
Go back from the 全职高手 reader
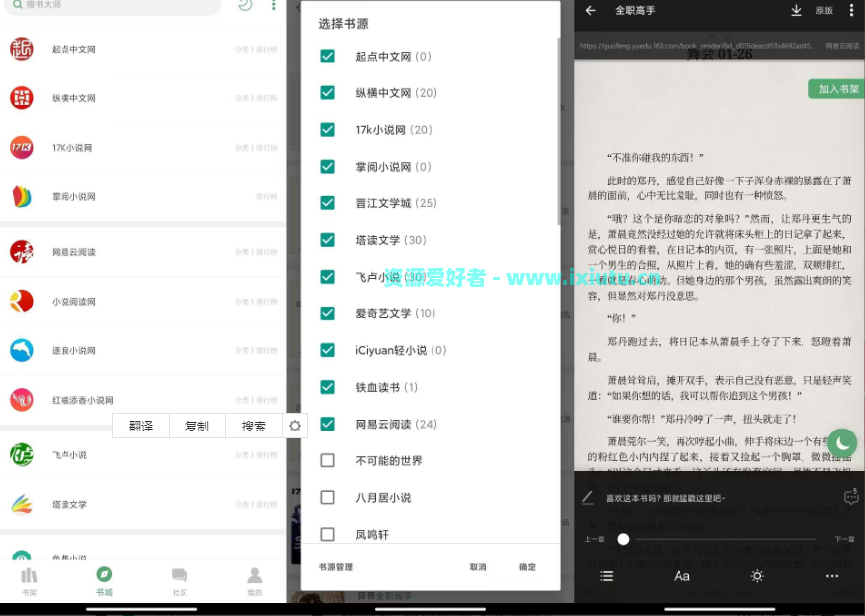[591, 10]
